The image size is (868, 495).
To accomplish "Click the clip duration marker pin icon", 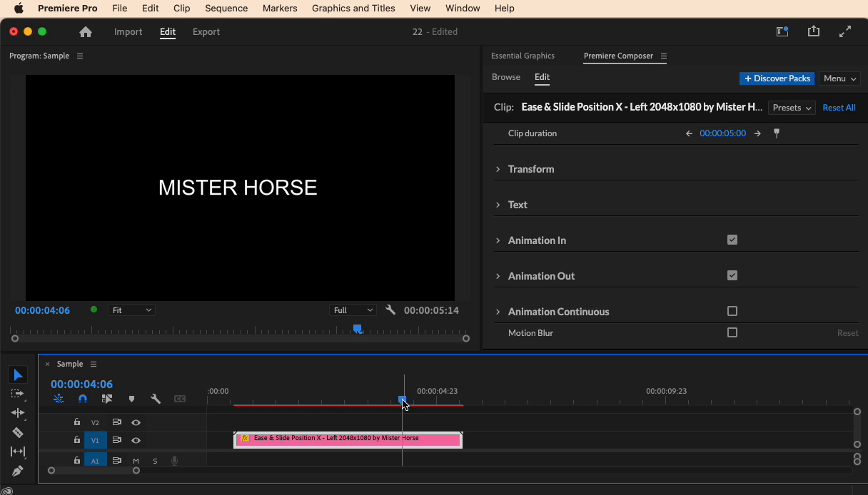I will click(777, 133).
